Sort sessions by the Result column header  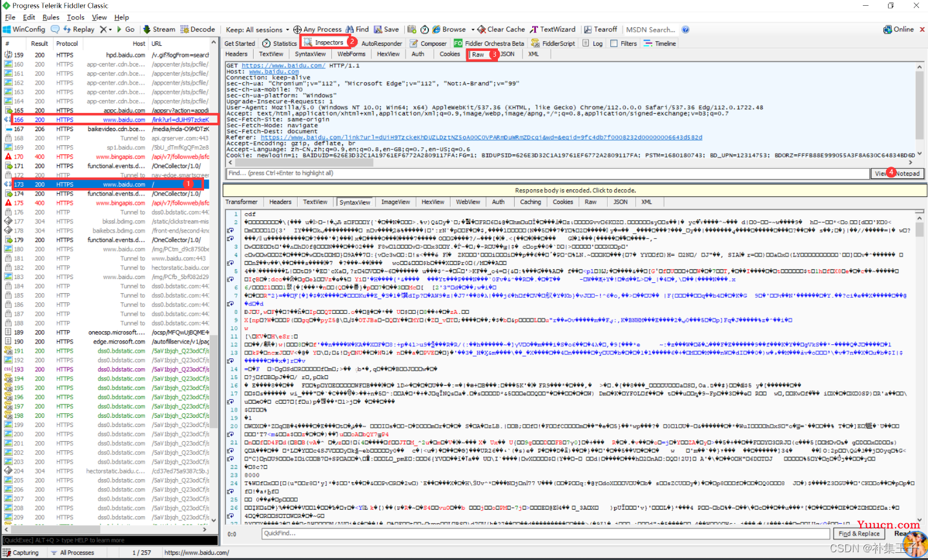[x=39, y=44]
